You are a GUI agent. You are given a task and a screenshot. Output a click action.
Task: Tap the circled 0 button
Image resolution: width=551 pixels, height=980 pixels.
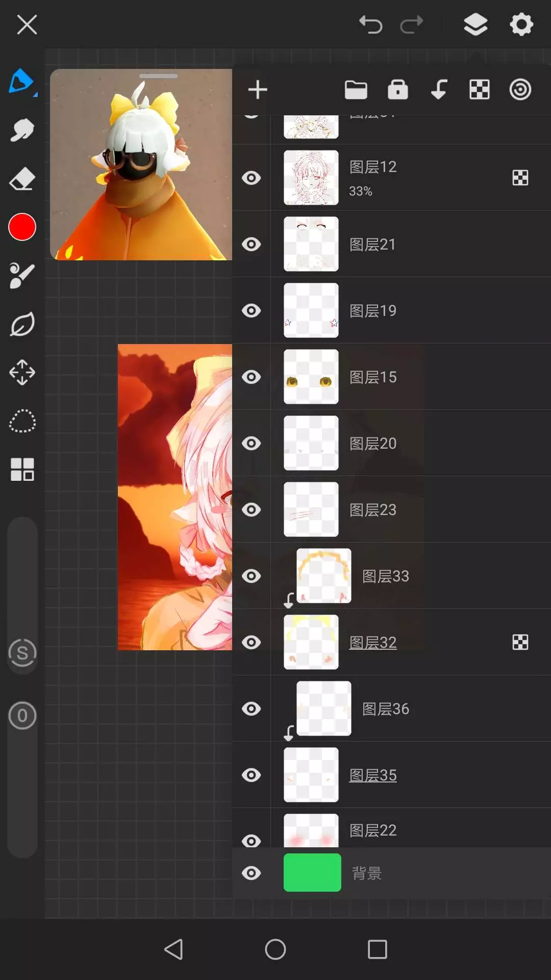coord(22,716)
